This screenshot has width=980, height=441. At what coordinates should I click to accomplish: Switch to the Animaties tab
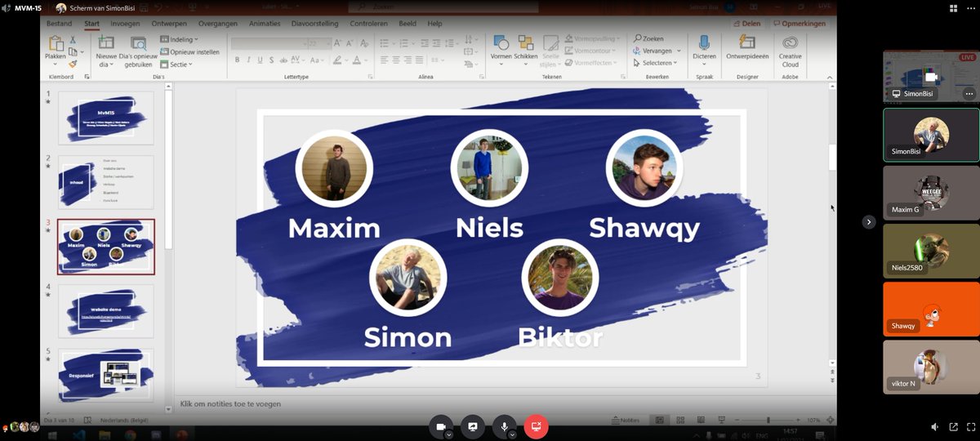click(x=265, y=24)
